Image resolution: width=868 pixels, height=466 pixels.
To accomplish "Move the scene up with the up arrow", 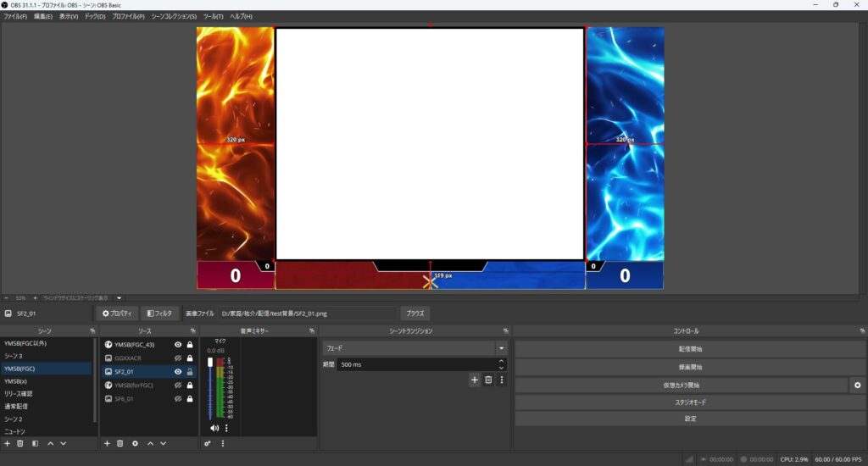I will (50, 443).
